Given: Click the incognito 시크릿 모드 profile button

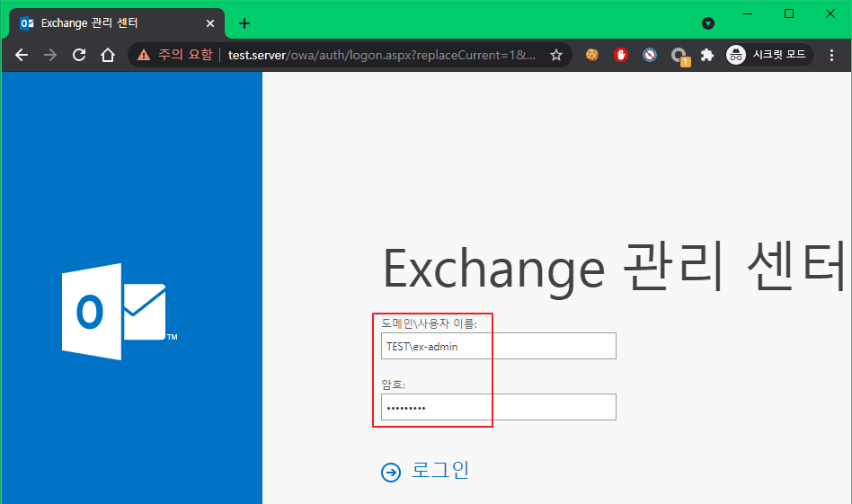Looking at the screenshot, I should (768, 55).
